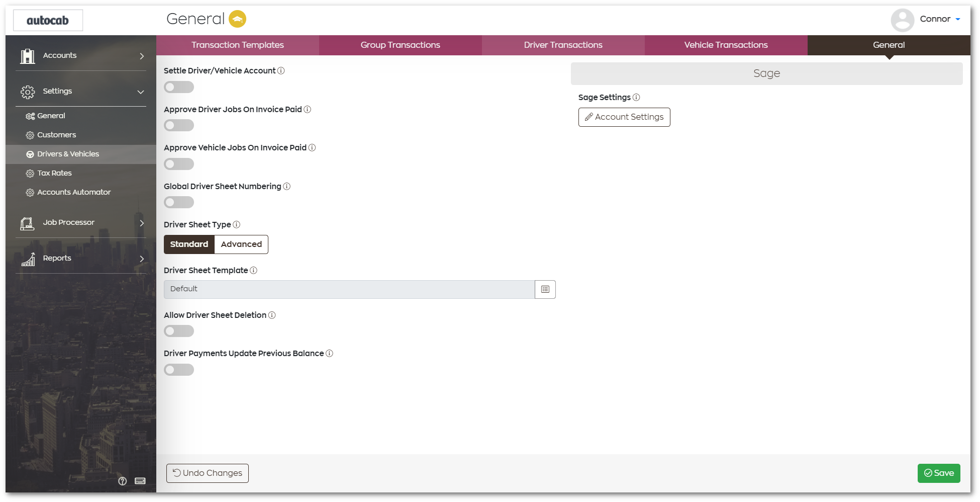
Task: Click info icon next to Allow Driver Sheet Deletion
Action: click(x=272, y=315)
